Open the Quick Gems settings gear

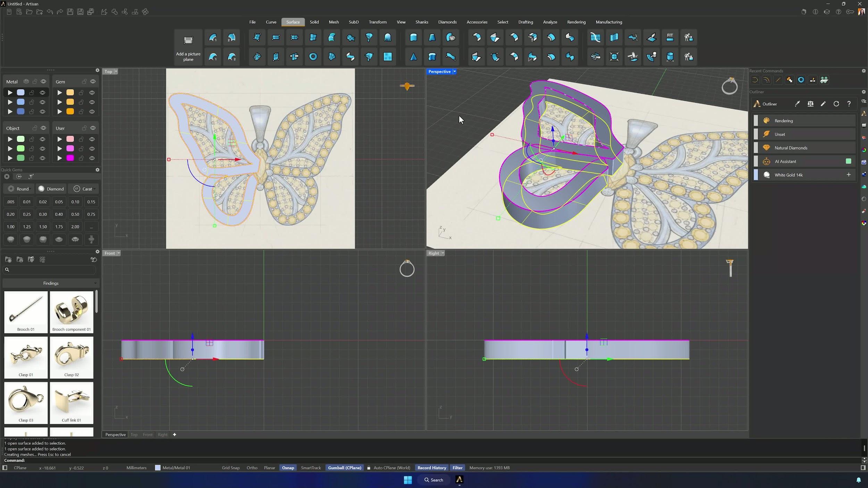point(98,170)
